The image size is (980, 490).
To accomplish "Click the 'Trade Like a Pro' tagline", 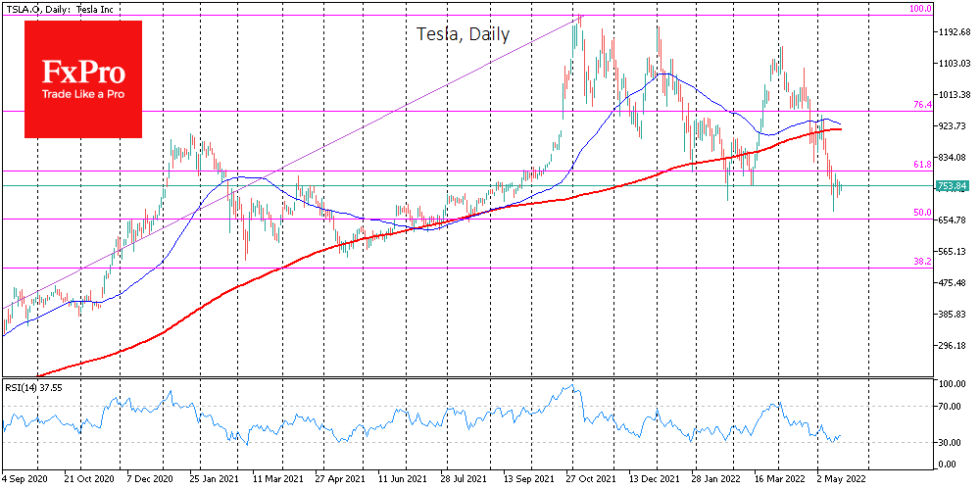I will click(x=83, y=95).
